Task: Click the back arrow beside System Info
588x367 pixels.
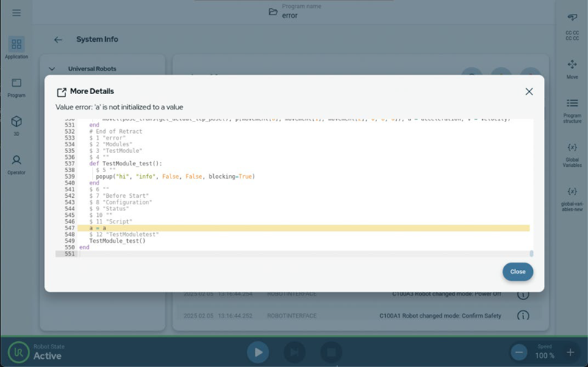Action: click(x=59, y=40)
